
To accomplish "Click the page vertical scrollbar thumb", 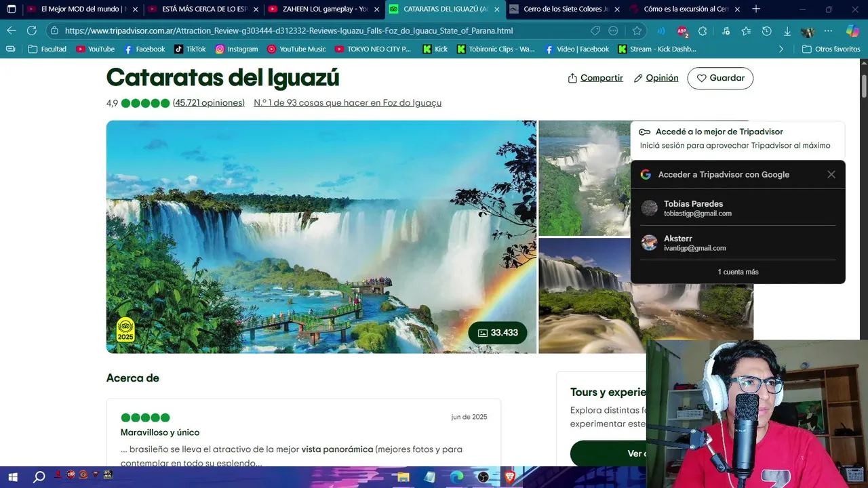I will tap(864, 85).
